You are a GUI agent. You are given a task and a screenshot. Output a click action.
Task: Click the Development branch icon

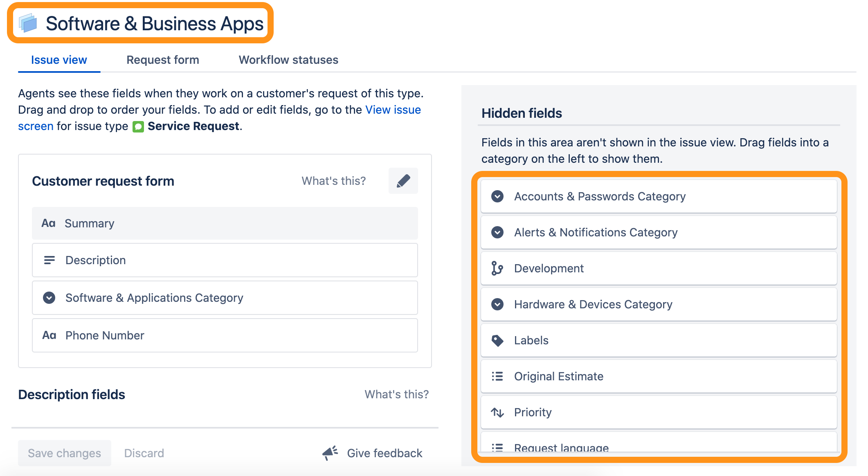coord(497,268)
